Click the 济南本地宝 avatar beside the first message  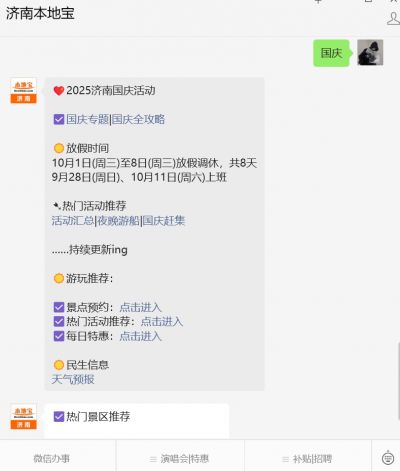pyautogui.click(x=23, y=91)
